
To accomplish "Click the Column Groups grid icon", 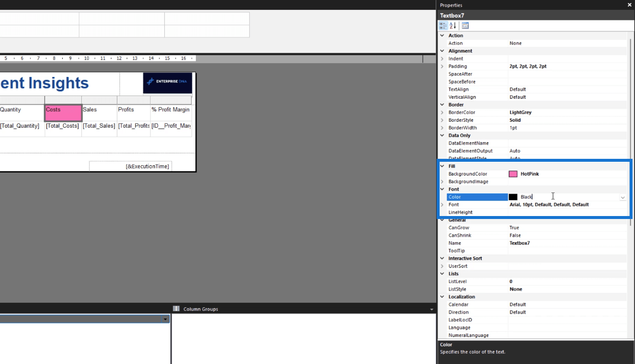I will pyautogui.click(x=176, y=309).
